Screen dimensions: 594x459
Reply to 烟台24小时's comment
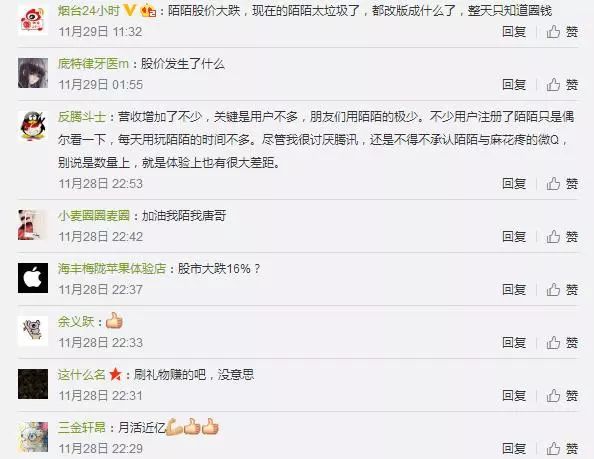point(514,32)
